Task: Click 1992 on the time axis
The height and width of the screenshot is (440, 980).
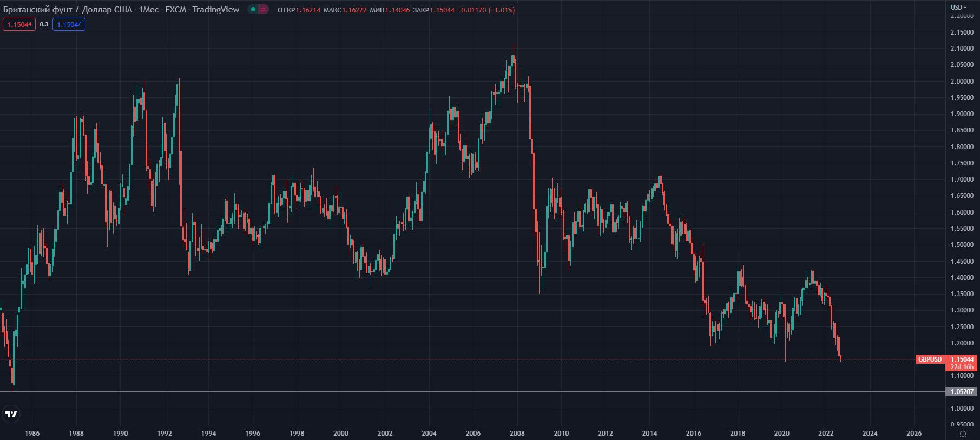Action: (165, 433)
